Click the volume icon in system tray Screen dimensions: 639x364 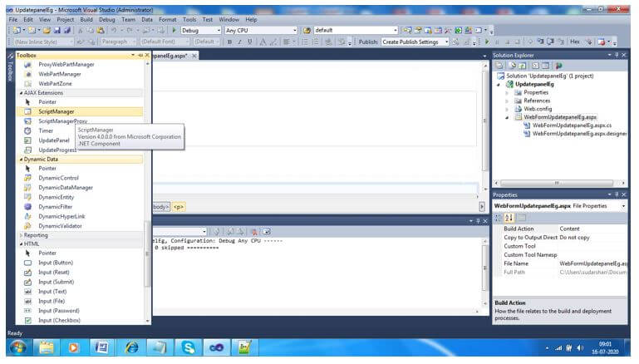[x=580, y=347]
